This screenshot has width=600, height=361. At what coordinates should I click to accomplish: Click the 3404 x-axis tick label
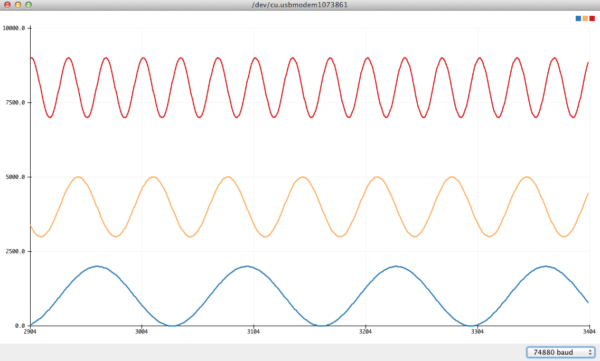589,332
